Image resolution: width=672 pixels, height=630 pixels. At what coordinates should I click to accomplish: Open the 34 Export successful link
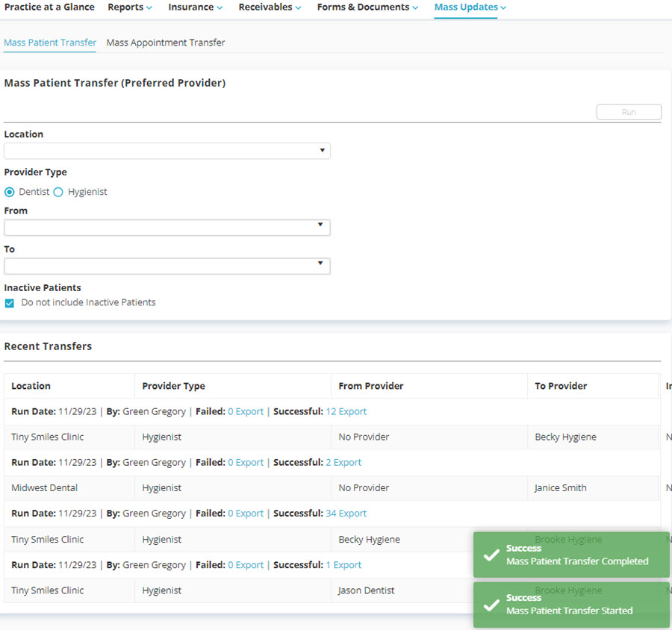[x=346, y=514]
